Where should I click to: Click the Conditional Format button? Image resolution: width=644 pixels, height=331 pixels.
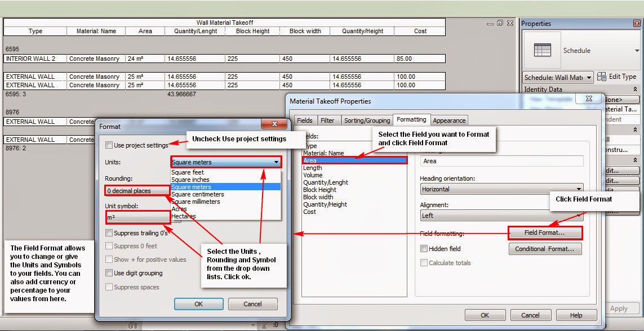(x=545, y=248)
